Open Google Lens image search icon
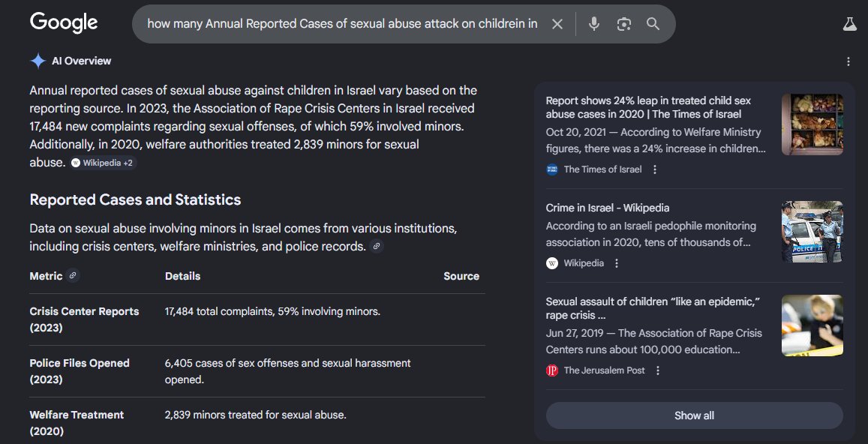The image size is (868, 444). (x=624, y=24)
